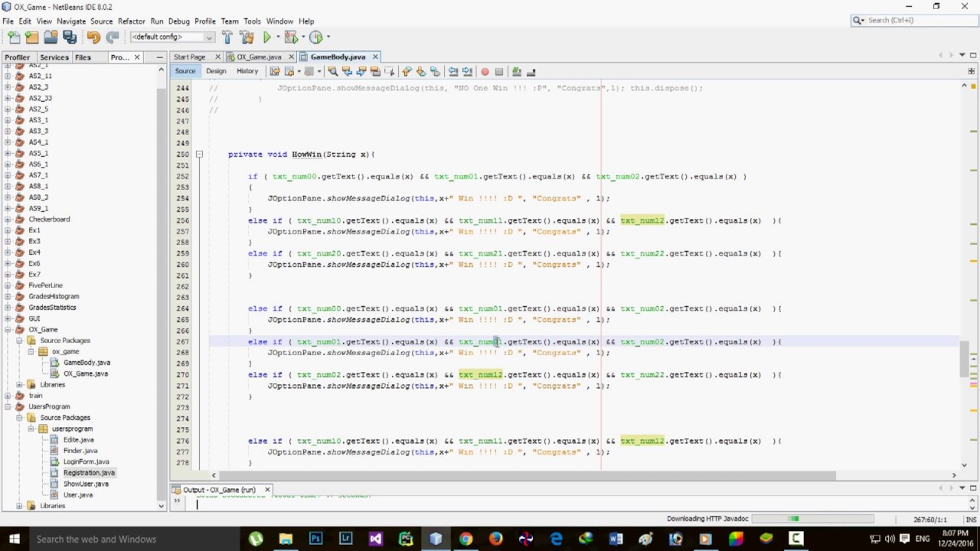This screenshot has width=980, height=551.
Task: Click the editor vertical scrollbar thumb
Action: (x=964, y=360)
